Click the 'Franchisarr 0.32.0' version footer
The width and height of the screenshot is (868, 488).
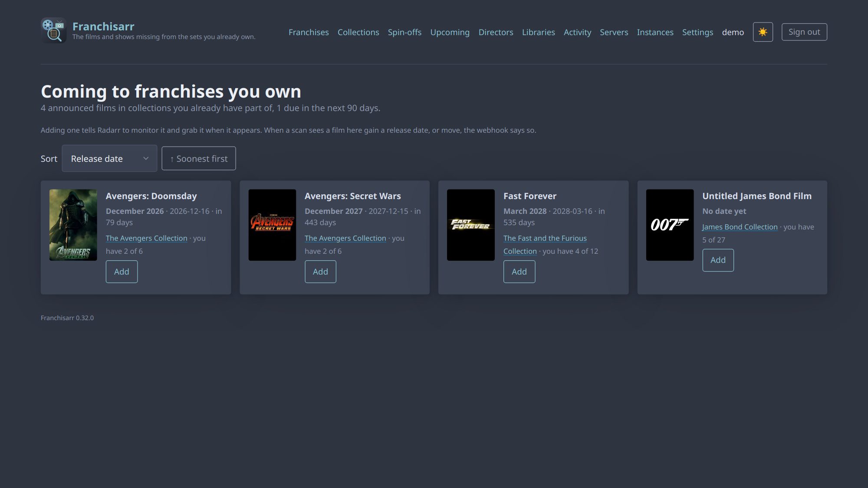(x=67, y=318)
